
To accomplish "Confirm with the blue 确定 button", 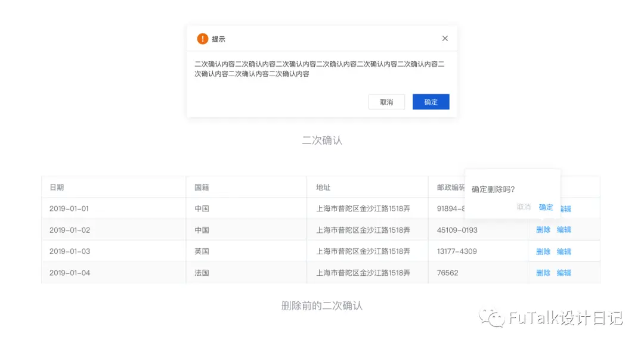I will click(x=431, y=102).
